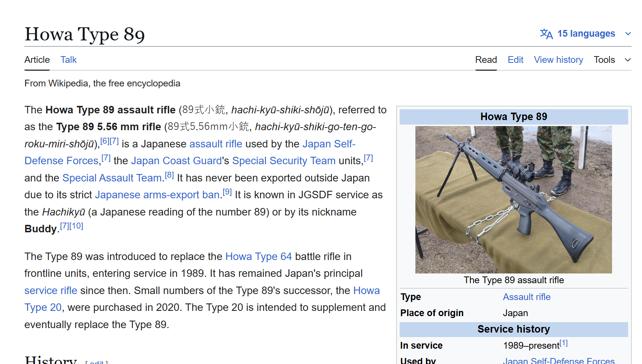The image size is (642, 364).
Task: Open the Special Assault Team link
Action: click(112, 178)
